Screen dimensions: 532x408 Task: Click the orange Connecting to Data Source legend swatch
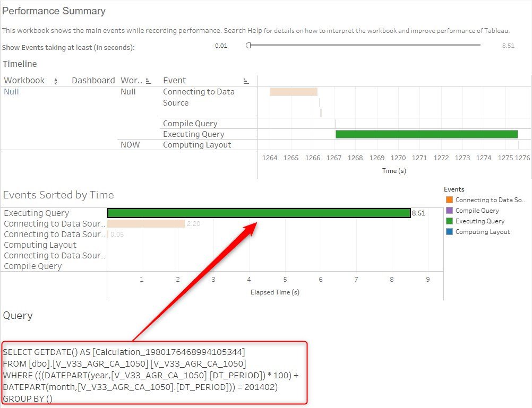[x=449, y=200]
